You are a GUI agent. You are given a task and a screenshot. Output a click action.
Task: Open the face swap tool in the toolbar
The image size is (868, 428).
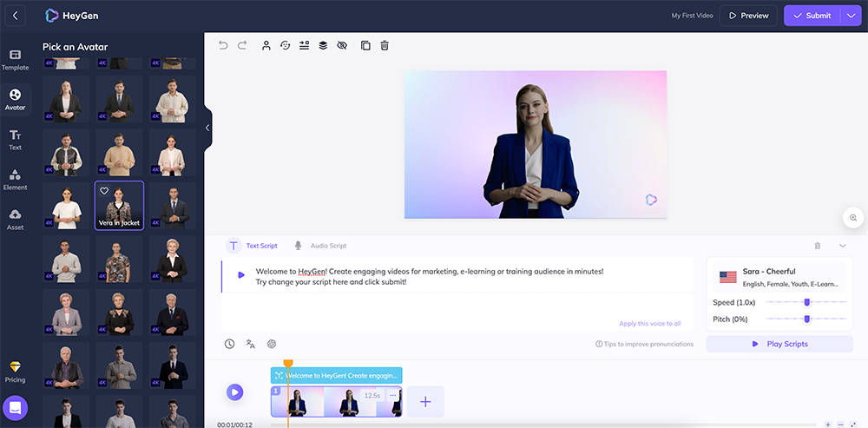(x=285, y=45)
